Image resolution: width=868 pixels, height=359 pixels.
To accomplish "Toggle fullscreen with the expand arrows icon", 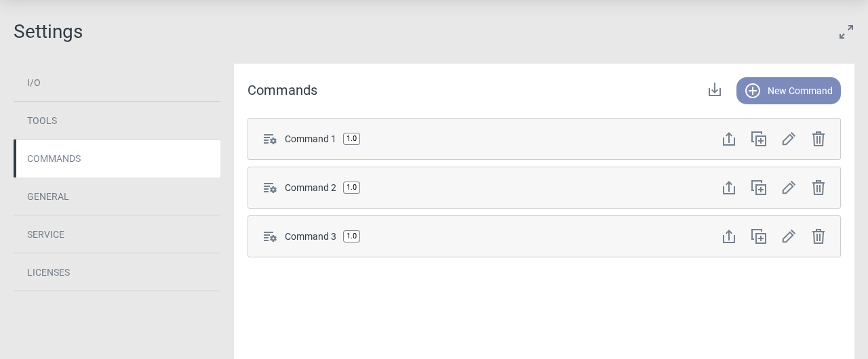I will tap(846, 32).
